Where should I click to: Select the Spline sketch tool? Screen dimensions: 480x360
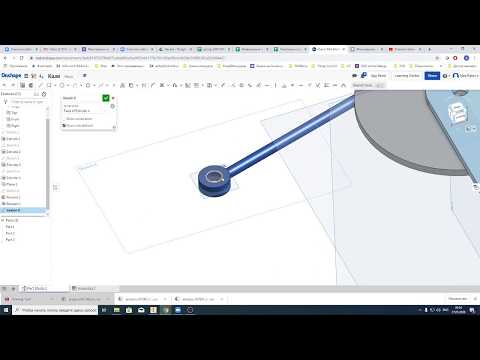101,85
